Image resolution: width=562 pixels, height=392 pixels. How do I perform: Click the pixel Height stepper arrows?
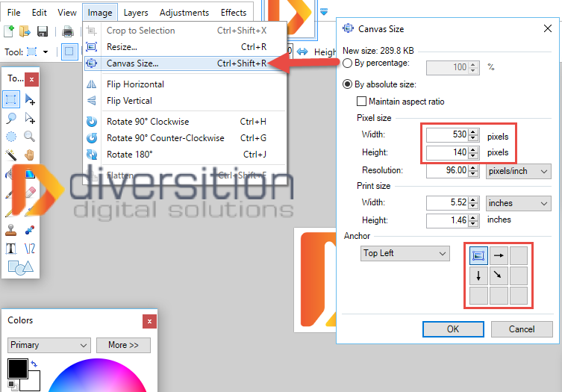click(x=473, y=153)
